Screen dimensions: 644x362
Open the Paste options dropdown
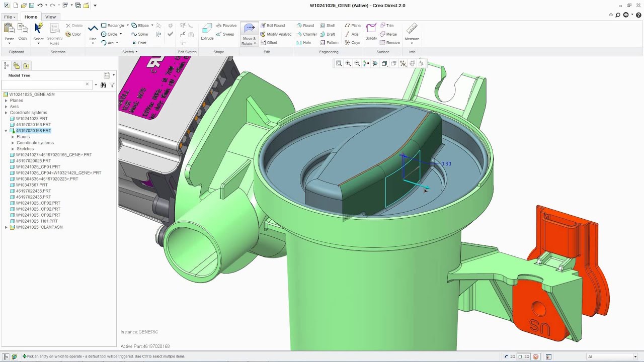[9, 43]
